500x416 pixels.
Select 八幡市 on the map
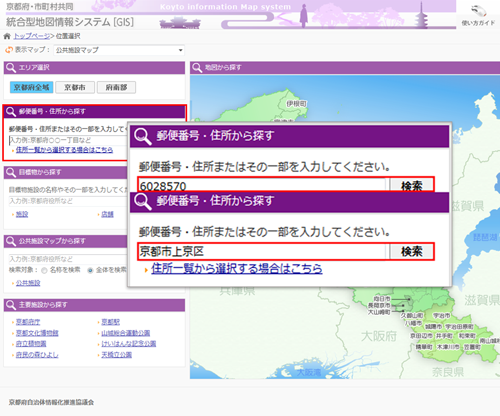point(414,323)
